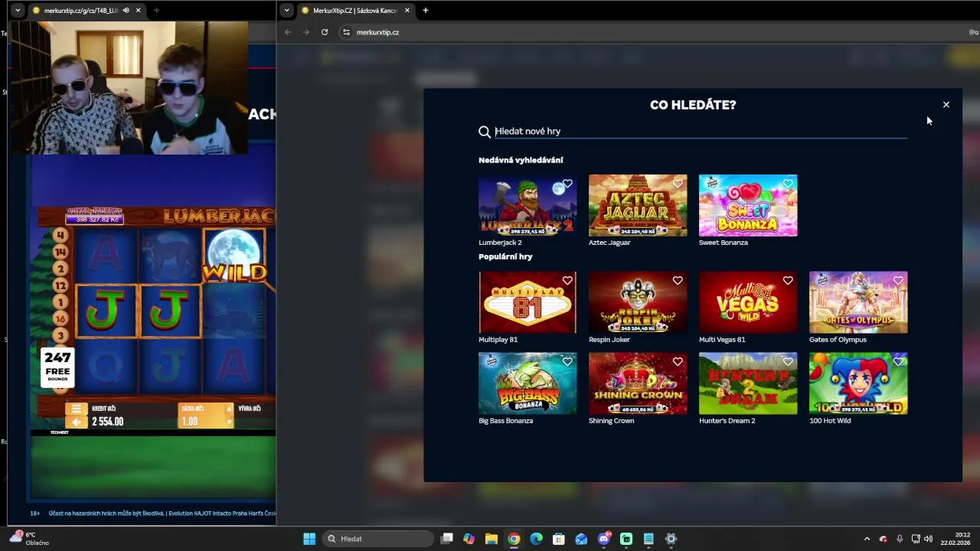Favorite Multiplay 81 with its heart icon
980x551 pixels.
tap(567, 281)
